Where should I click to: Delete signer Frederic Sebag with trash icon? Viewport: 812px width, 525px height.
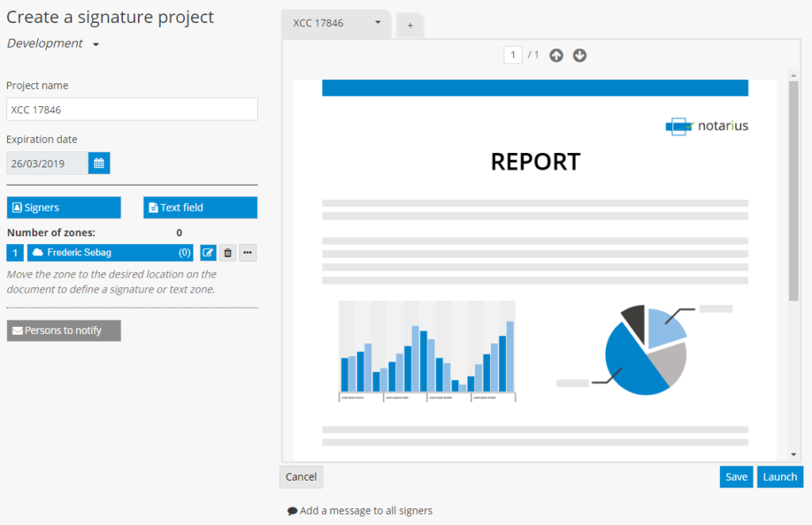click(x=228, y=253)
